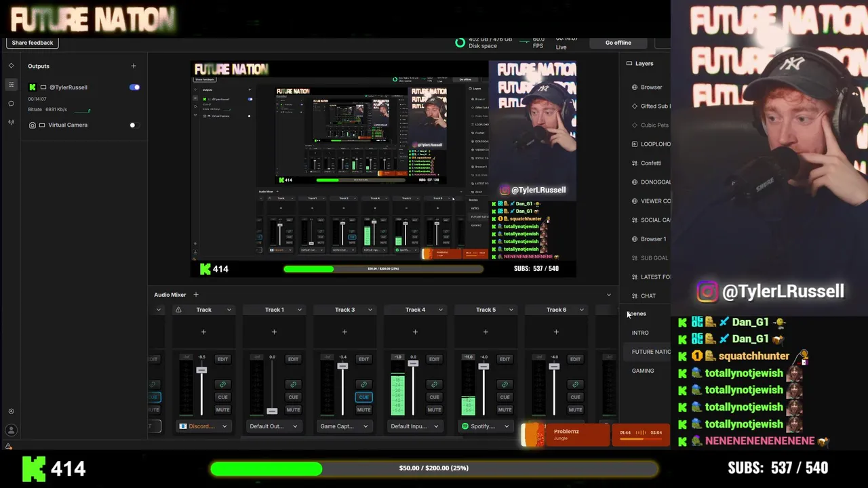Click LOOPLOHO layer media icon
This screenshot has width=868, height=488.
point(635,144)
